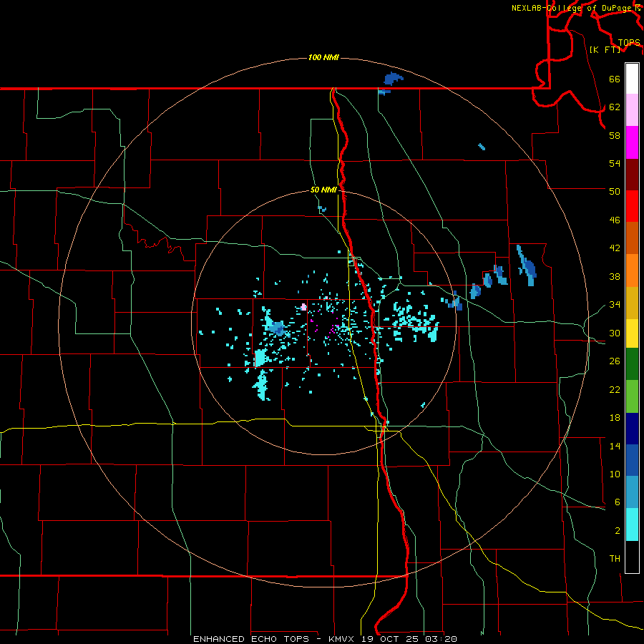This screenshot has width=644, height=644.
Task: Click the 46 legend value
Action: [615, 220]
